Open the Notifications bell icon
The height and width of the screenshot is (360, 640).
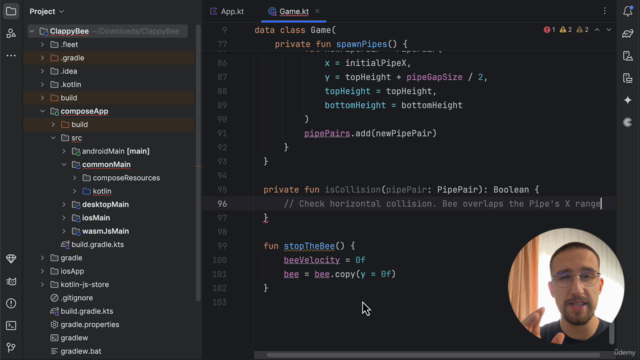(x=628, y=11)
